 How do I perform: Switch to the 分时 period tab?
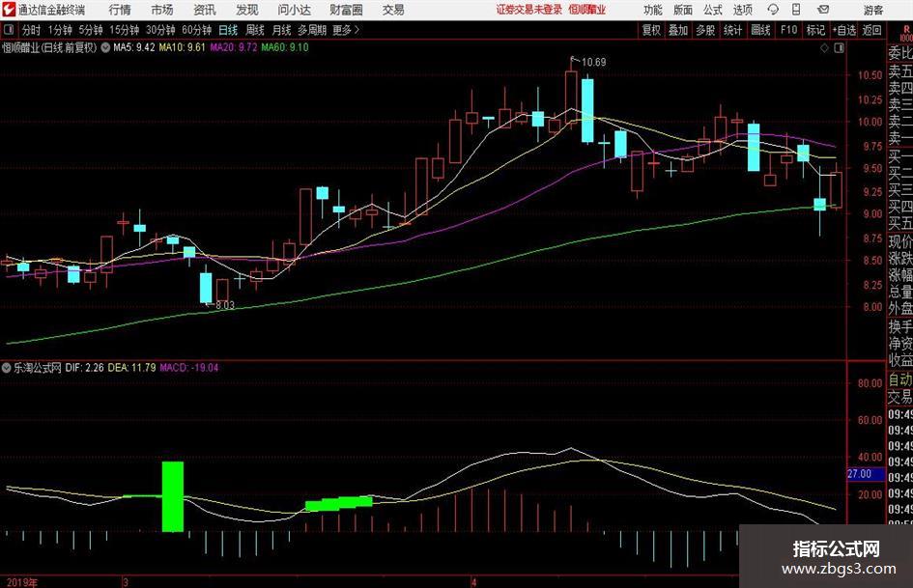(x=31, y=30)
